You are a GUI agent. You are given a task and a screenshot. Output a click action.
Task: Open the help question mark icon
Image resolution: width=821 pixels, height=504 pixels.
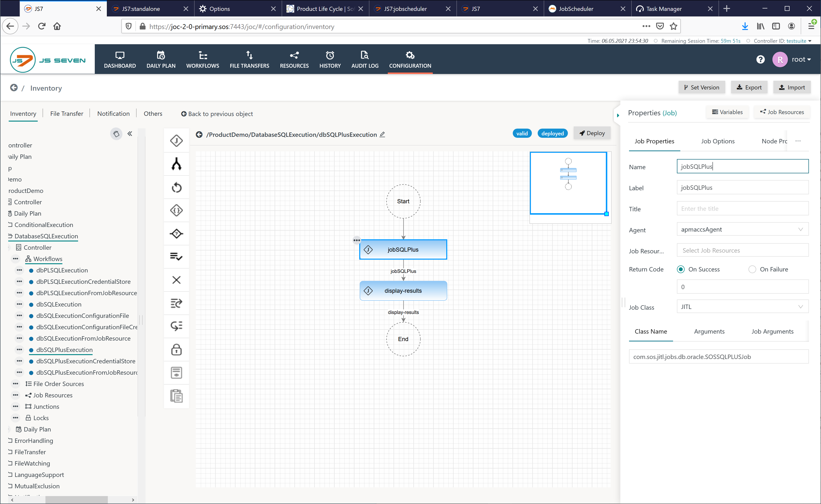coord(760,59)
